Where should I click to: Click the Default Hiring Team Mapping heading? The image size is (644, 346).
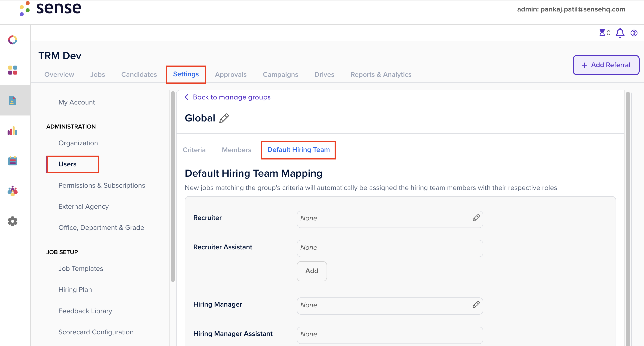coord(253,173)
